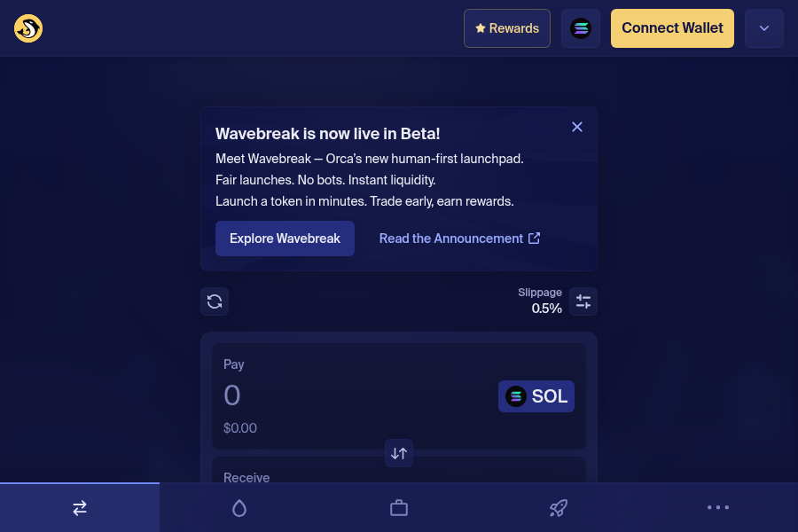Image resolution: width=798 pixels, height=532 pixels.
Task: Open the More menu via the ellipsis icon
Action: pos(717,507)
